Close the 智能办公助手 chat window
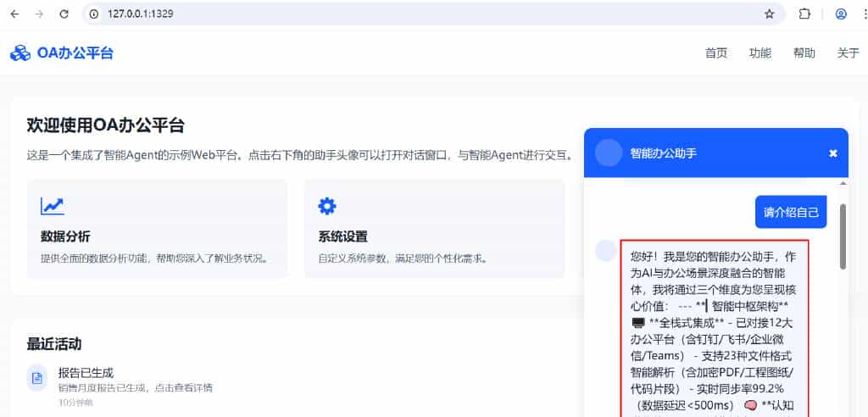The image size is (868, 417). point(833,153)
